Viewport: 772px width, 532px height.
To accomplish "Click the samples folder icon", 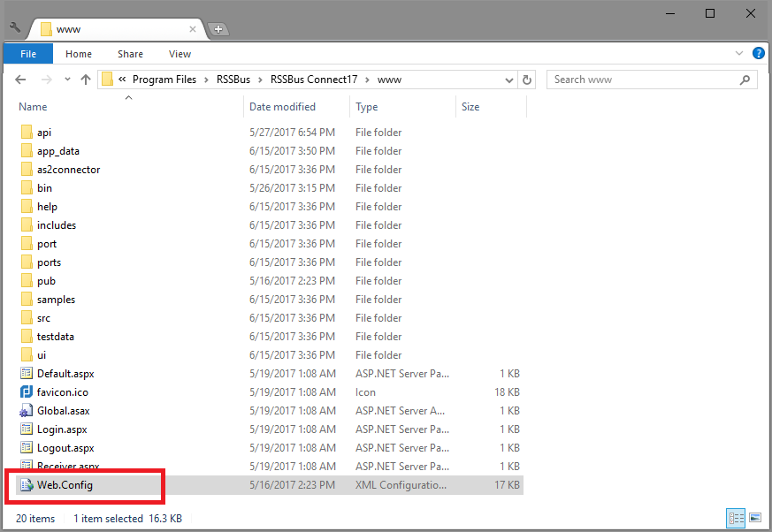I will [27, 300].
